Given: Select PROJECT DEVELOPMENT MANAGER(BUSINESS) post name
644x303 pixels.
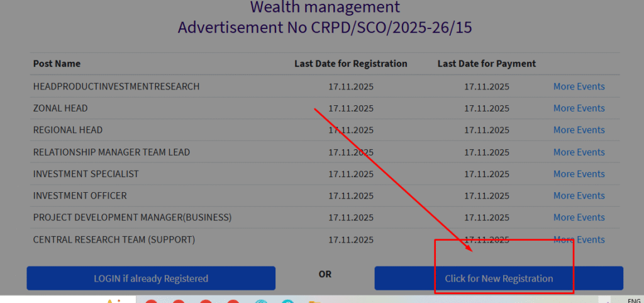Looking at the screenshot, I should pos(132,217).
